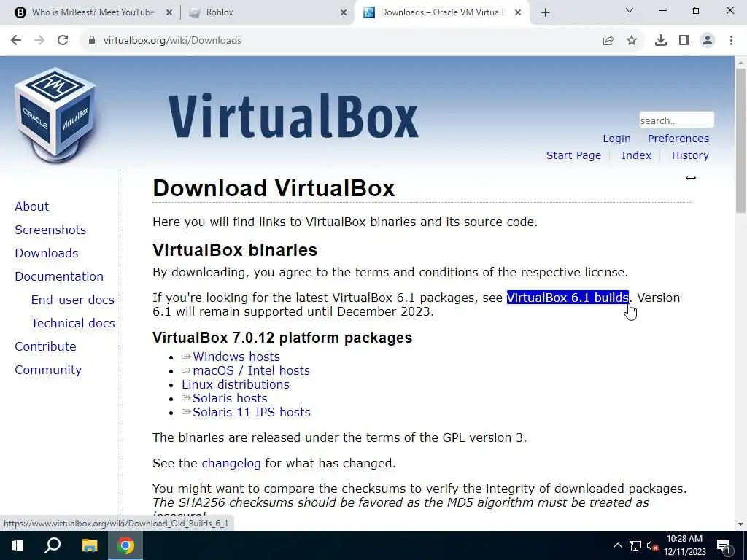Click the browser forward arrow
This screenshot has height=560, width=747.
(39, 41)
